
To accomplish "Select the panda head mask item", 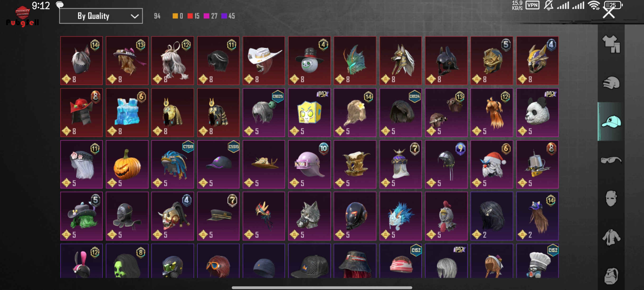I will (537, 112).
